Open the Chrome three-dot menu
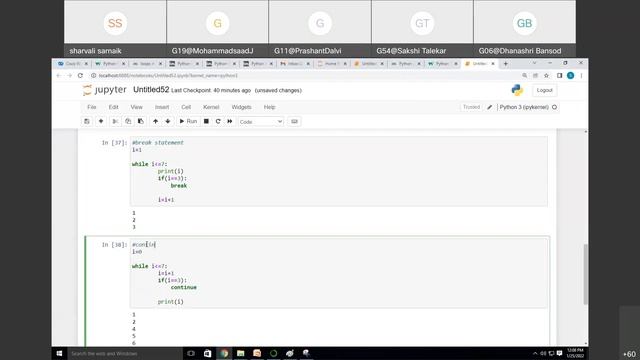The width and height of the screenshot is (640, 360). [581, 76]
